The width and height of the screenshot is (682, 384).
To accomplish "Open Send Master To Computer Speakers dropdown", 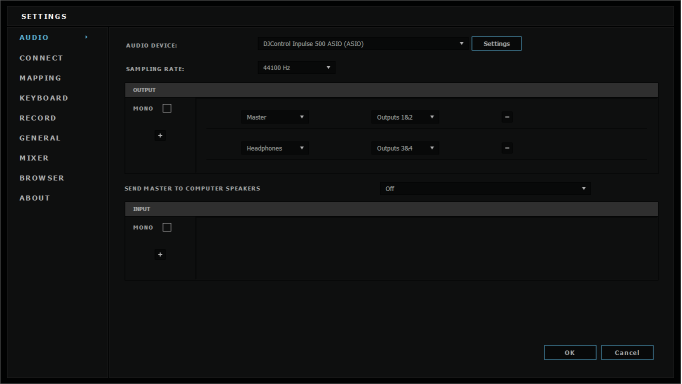I will [485, 188].
